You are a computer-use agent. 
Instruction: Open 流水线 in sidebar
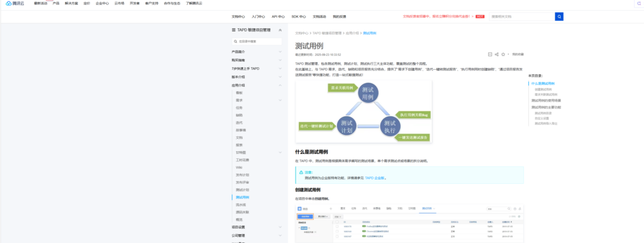241,205
